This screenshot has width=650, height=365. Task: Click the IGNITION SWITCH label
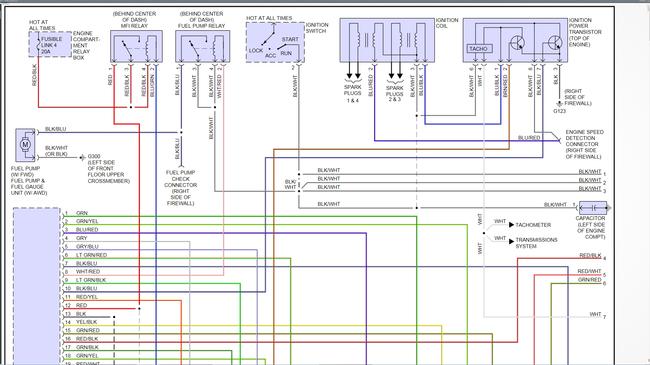click(x=317, y=28)
